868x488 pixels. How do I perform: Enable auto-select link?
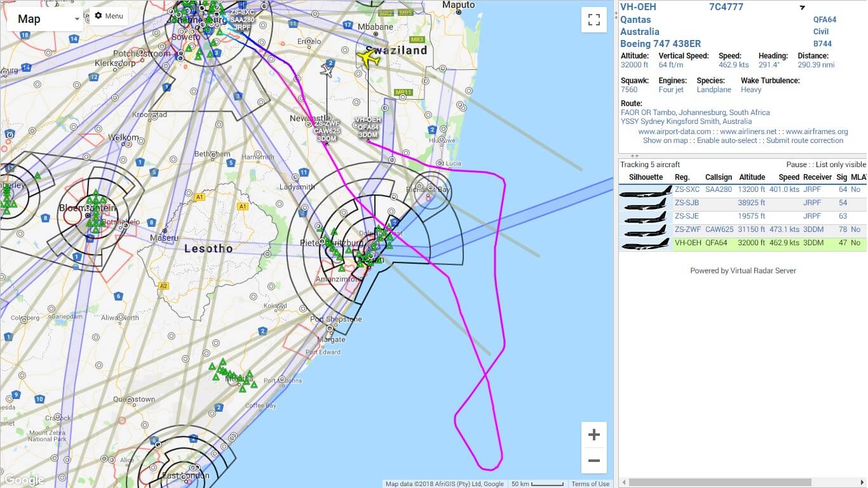point(727,140)
